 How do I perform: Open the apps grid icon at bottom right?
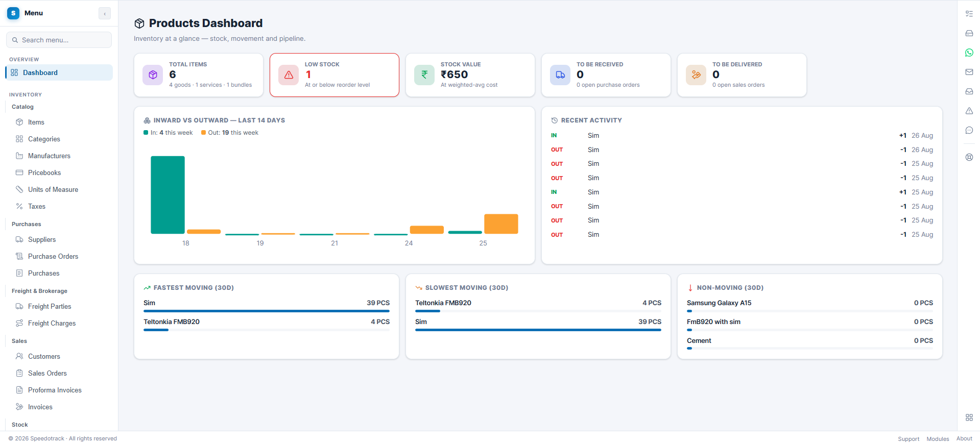969,417
